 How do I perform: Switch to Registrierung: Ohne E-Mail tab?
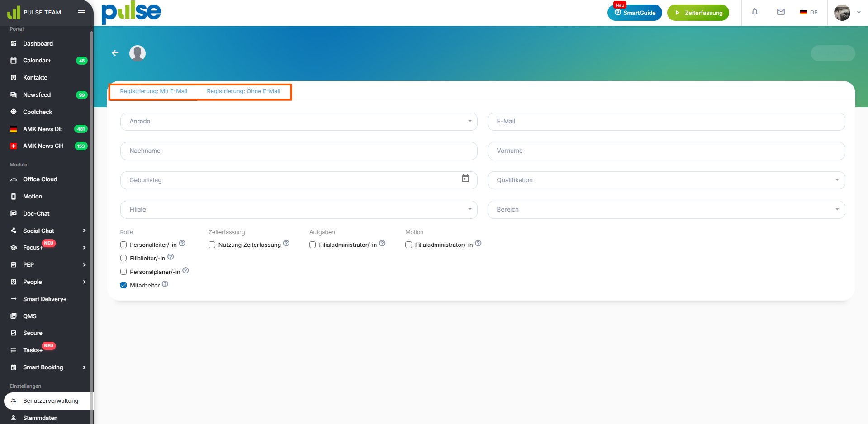(x=243, y=91)
